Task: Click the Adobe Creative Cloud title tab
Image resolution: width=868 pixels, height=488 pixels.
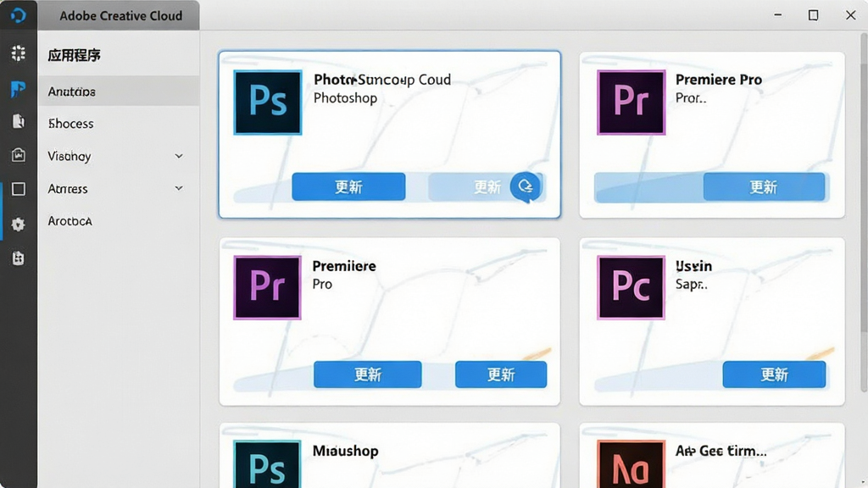Action: 120,15
